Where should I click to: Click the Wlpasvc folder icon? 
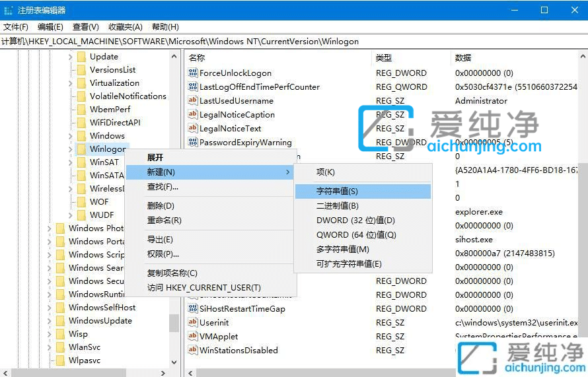point(60,360)
